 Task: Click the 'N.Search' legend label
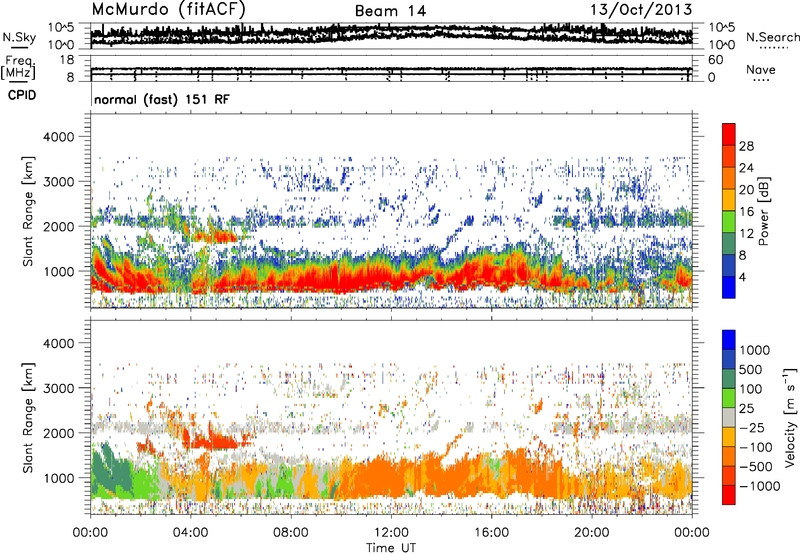tap(772, 37)
